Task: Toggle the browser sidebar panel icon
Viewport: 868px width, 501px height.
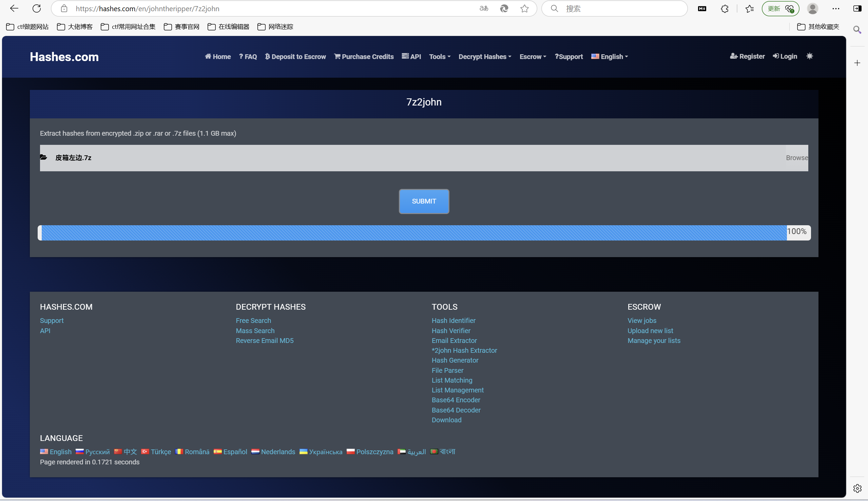Action: [857, 8]
